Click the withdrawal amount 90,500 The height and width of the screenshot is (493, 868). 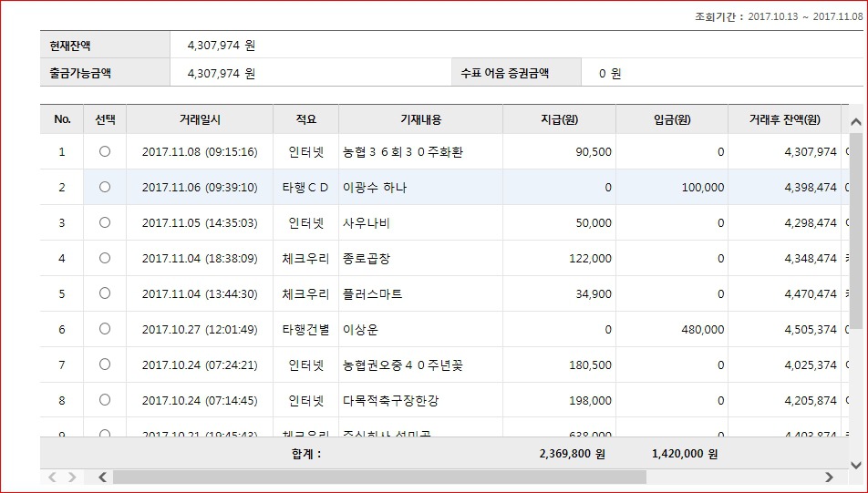(x=594, y=152)
